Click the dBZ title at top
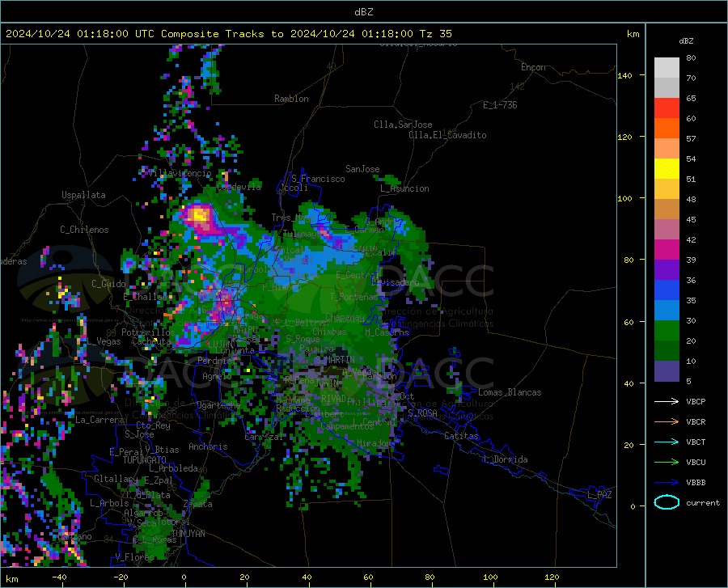Viewport: 728px width, 588px height. (x=363, y=12)
